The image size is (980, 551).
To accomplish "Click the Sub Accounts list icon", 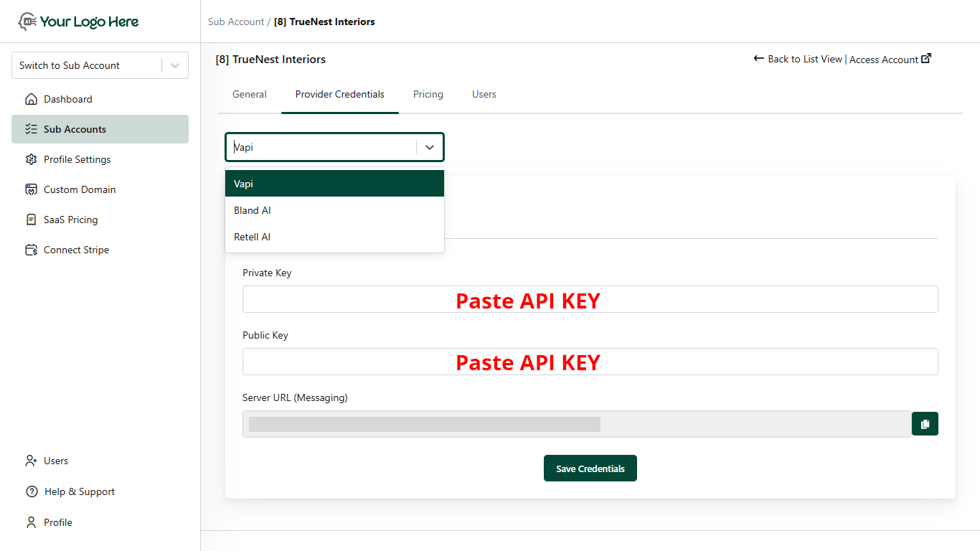I will coord(31,129).
